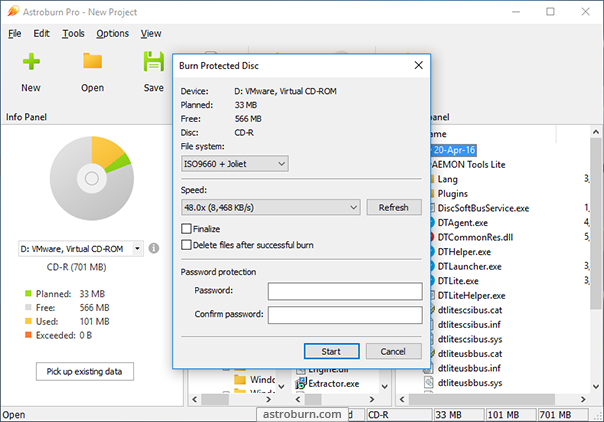Click the Password input field
The height and width of the screenshot is (422, 604).
345,291
